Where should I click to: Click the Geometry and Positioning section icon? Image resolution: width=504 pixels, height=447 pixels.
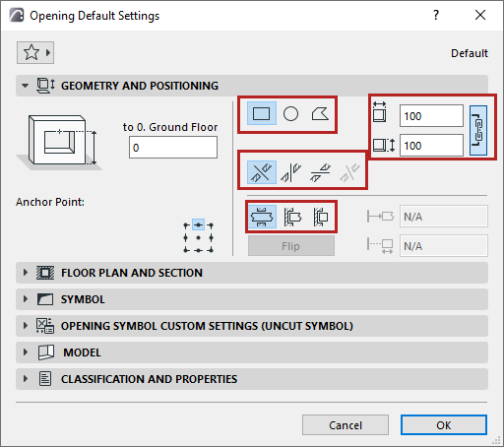point(45,86)
